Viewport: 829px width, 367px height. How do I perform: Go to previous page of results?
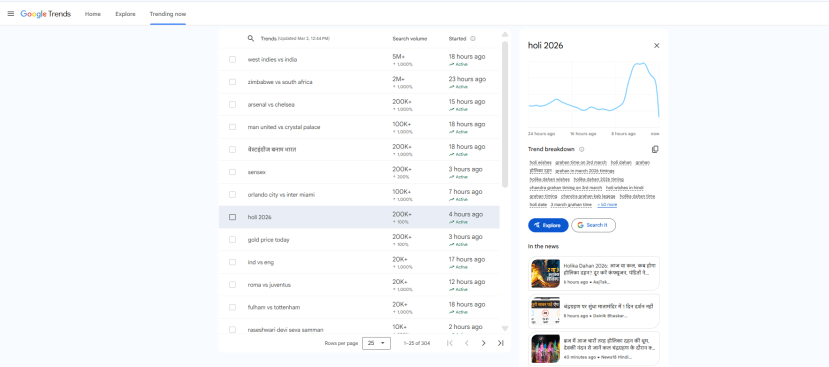pyautogui.click(x=466, y=343)
